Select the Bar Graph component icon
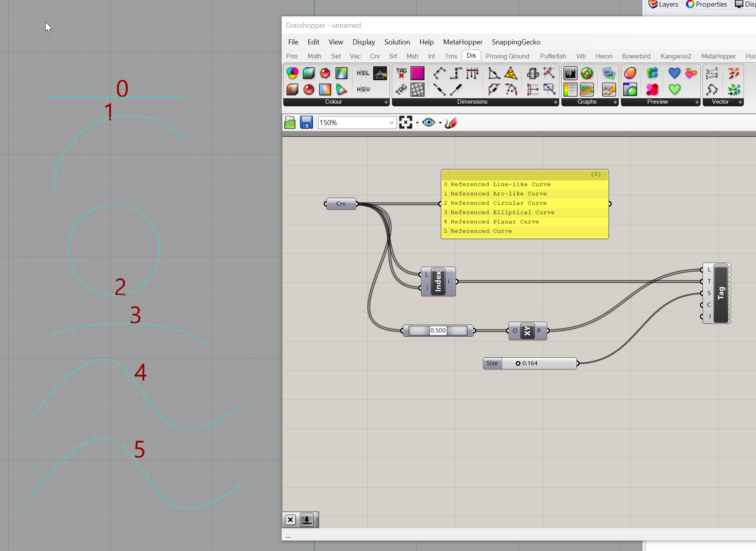This screenshot has height=551, width=756. [x=570, y=73]
